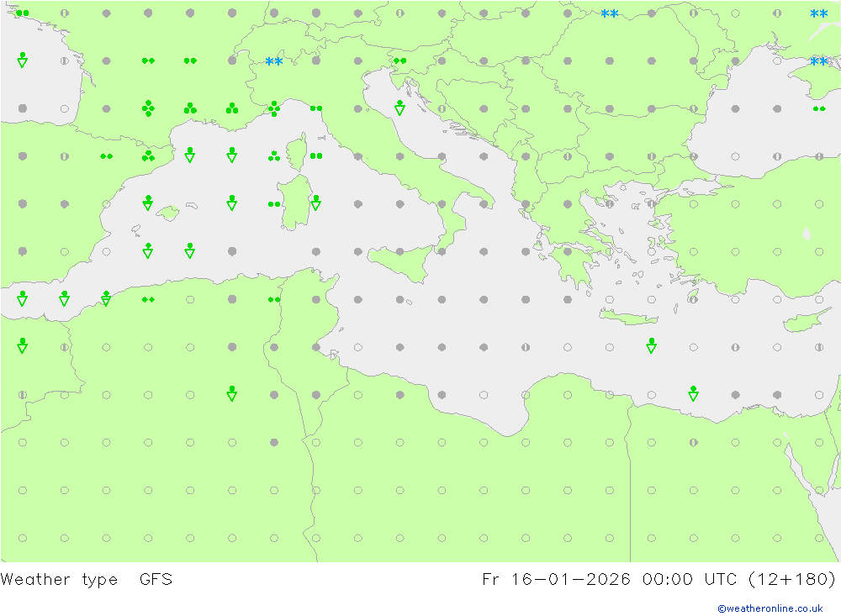This screenshot has width=841, height=616.
Task: Click the date 'Fr 16-01-2026'
Action: pyautogui.click(x=556, y=580)
